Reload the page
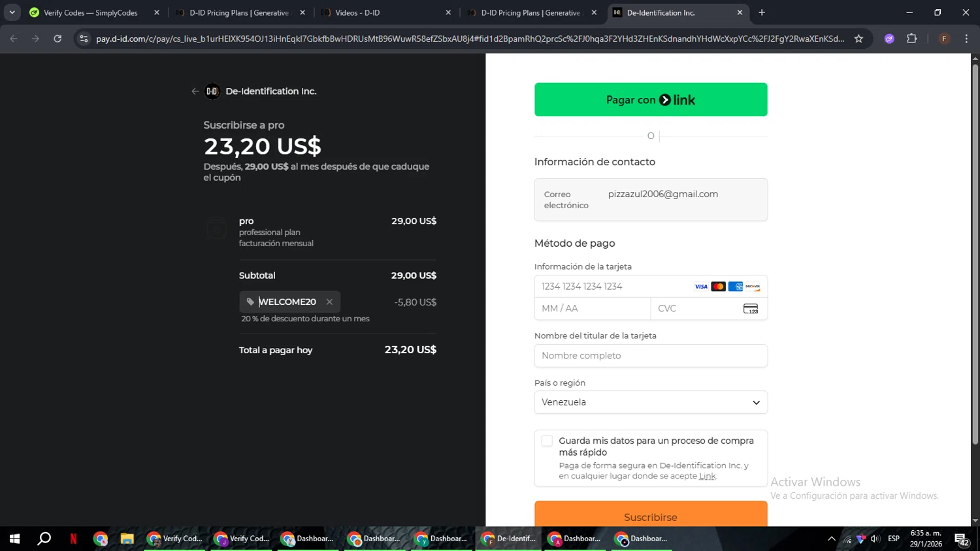 (x=57, y=39)
